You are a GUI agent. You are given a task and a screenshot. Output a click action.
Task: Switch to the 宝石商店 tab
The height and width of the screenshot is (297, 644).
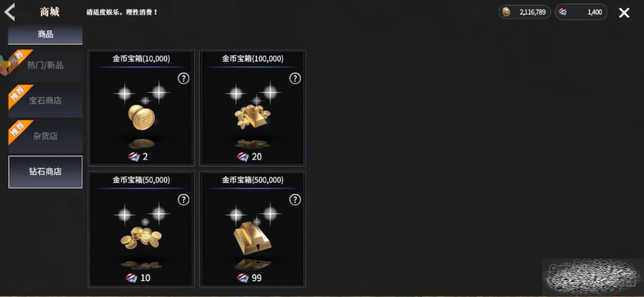pos(45,101)
